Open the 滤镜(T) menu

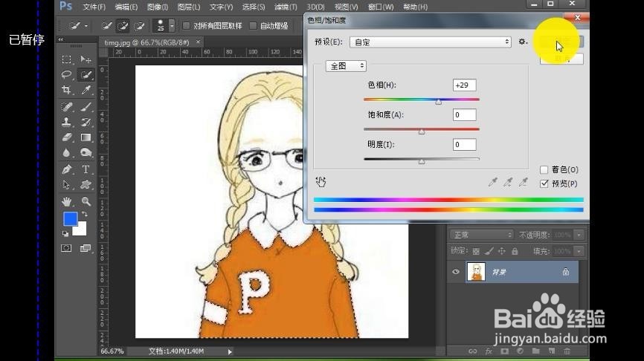286,7
